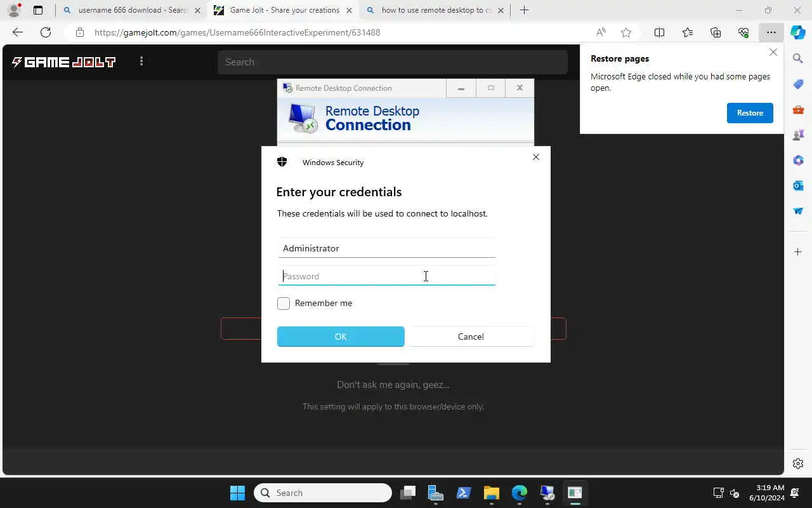Close the Remote Desktop Connection window
812x508 pixels.
[520, 88]
